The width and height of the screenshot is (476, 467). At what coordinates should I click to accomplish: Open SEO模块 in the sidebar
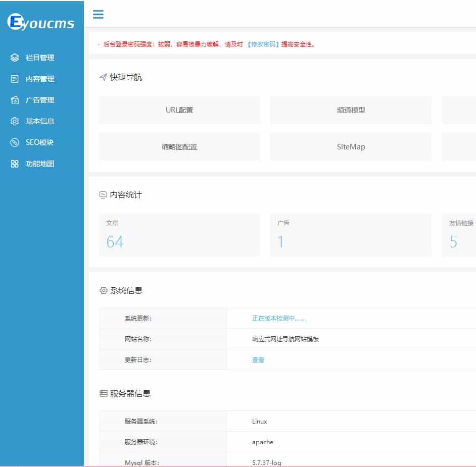pos(39,142)
